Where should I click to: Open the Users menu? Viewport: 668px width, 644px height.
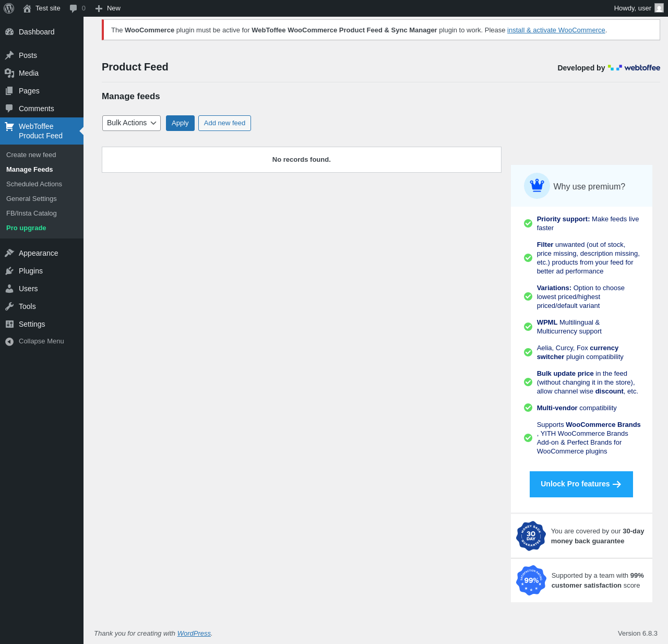click(42, 289)
